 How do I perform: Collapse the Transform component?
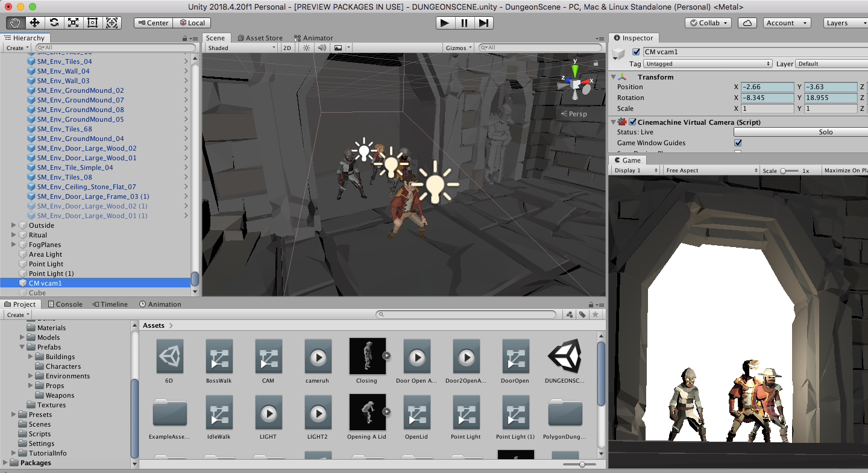[x=614, y=77]
